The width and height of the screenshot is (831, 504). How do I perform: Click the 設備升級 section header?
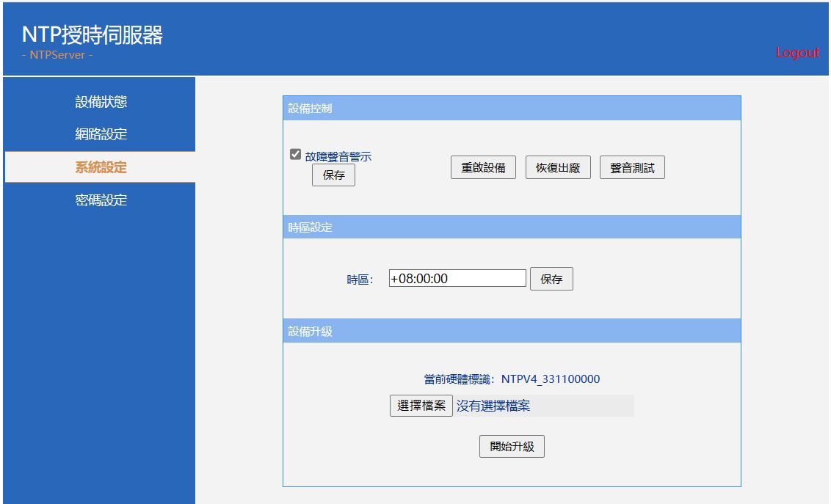click(512, 331)
